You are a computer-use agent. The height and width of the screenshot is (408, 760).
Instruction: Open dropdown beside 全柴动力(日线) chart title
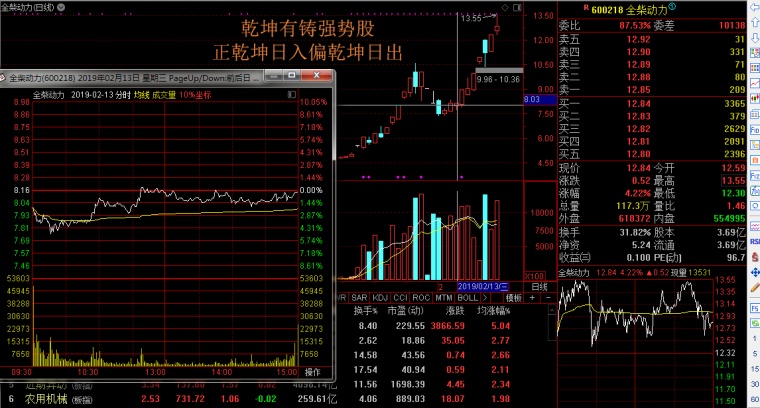61,7
